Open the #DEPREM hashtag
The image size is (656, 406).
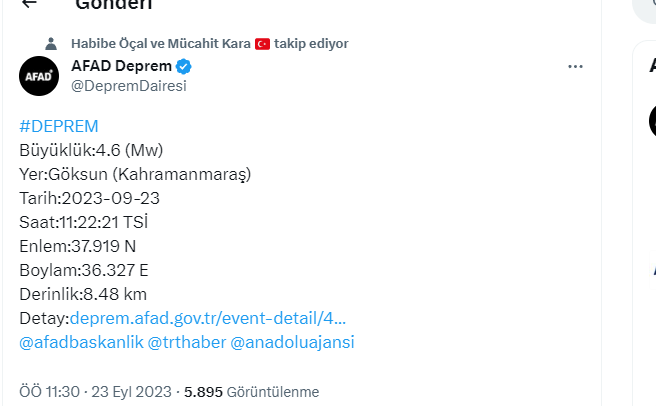click(59, 126)
